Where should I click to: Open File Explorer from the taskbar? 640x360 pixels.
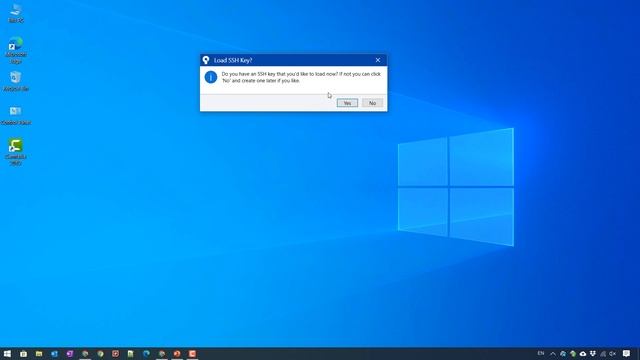click(39, 353)
